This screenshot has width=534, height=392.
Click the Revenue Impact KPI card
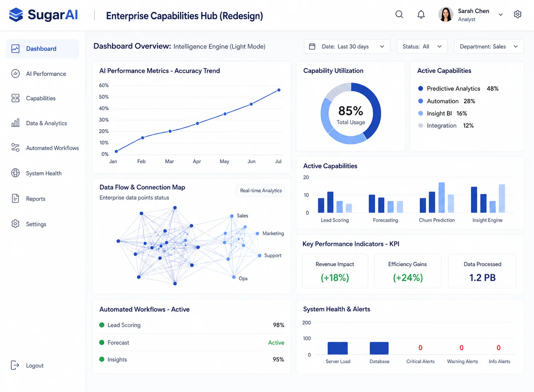pyautogui.click(x=335, y=271)
